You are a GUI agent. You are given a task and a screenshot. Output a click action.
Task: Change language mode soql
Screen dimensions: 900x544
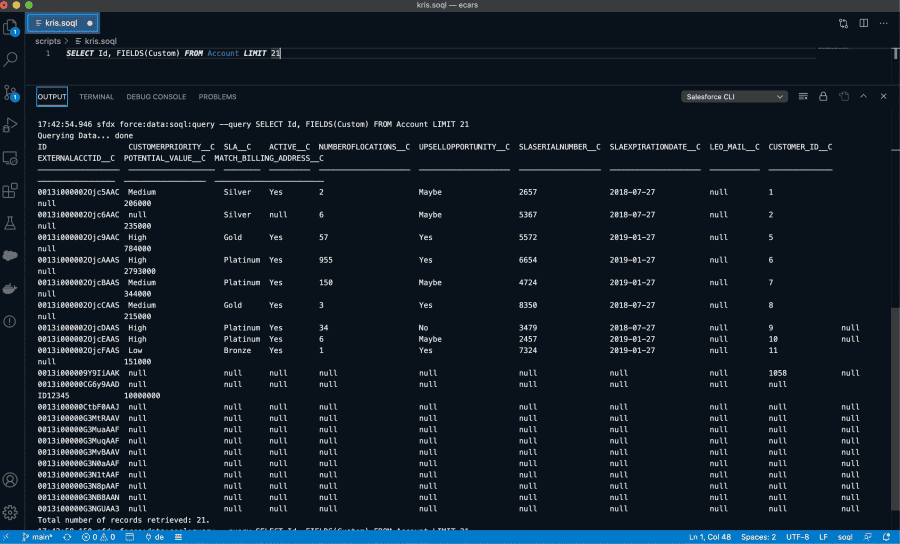click(x=845, y=537)
